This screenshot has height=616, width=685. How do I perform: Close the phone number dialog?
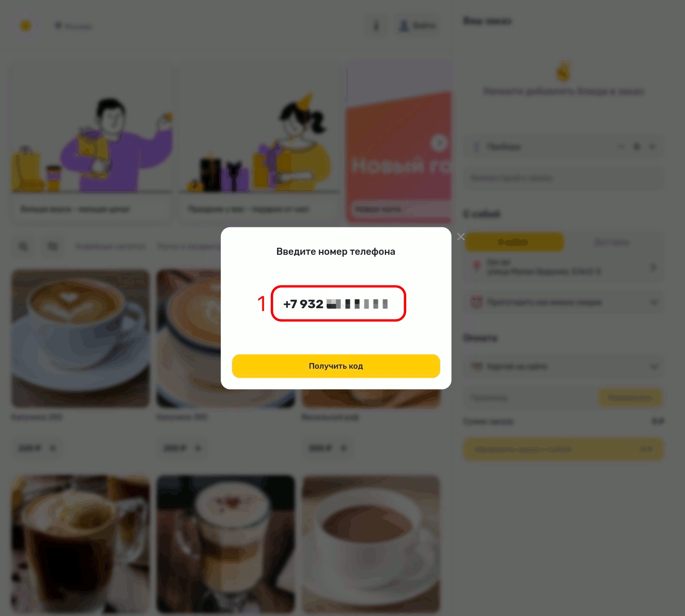(x=461, y=236)
